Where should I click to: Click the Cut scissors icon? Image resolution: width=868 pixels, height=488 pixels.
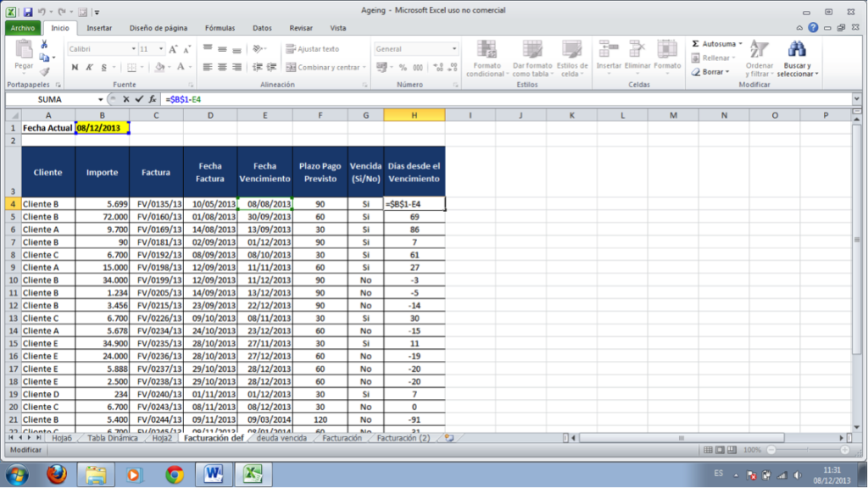45,44
